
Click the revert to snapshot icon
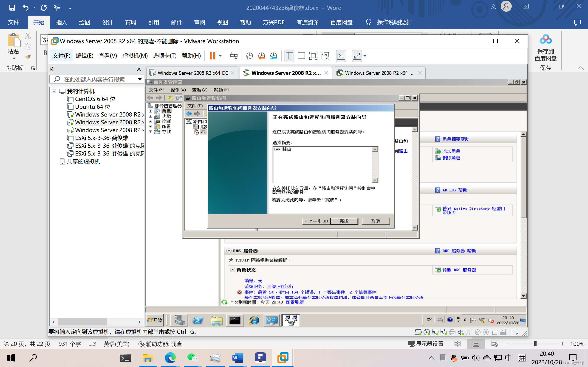click(x=261, y=56)
